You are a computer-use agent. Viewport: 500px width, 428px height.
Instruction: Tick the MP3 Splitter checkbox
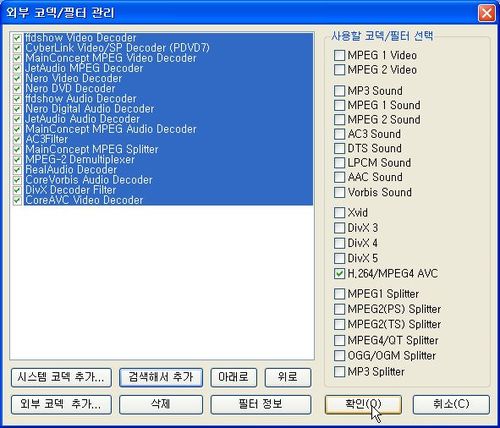(x=339, y=371)
